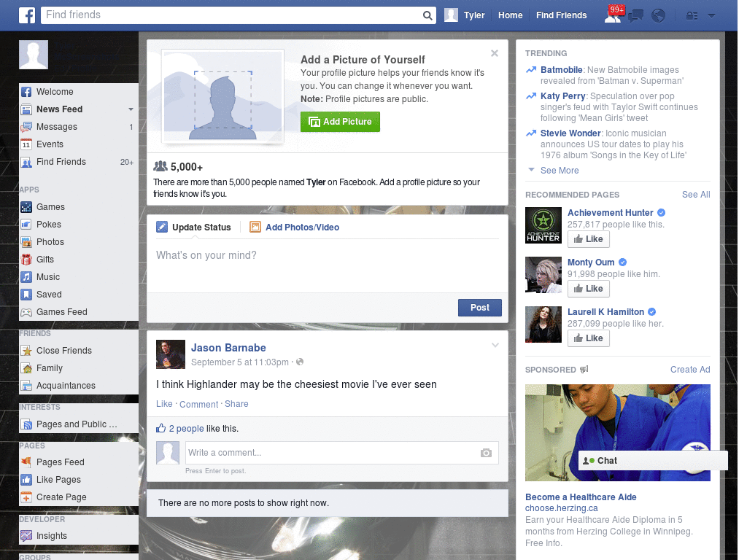Screen dimensions: 747x560
Task: Click the Games icon in the sidebar
Action: point(26,207)
